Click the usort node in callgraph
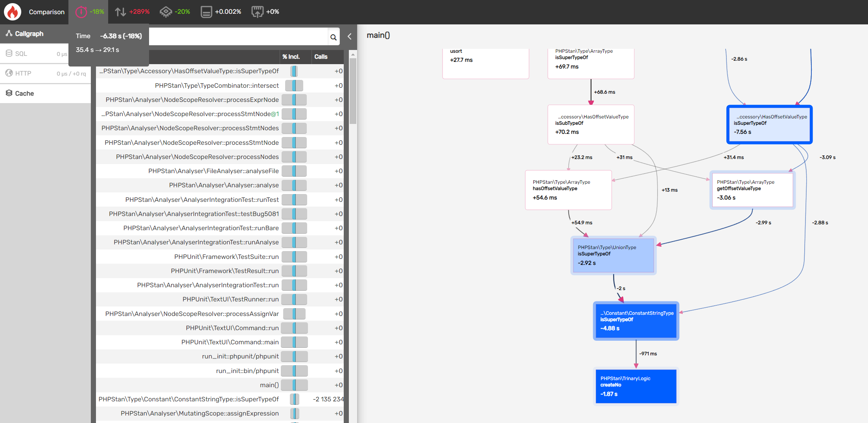Image resolution: width=868 pixels, height=423 pixels. pyautogui.click(x=486, y=63)
